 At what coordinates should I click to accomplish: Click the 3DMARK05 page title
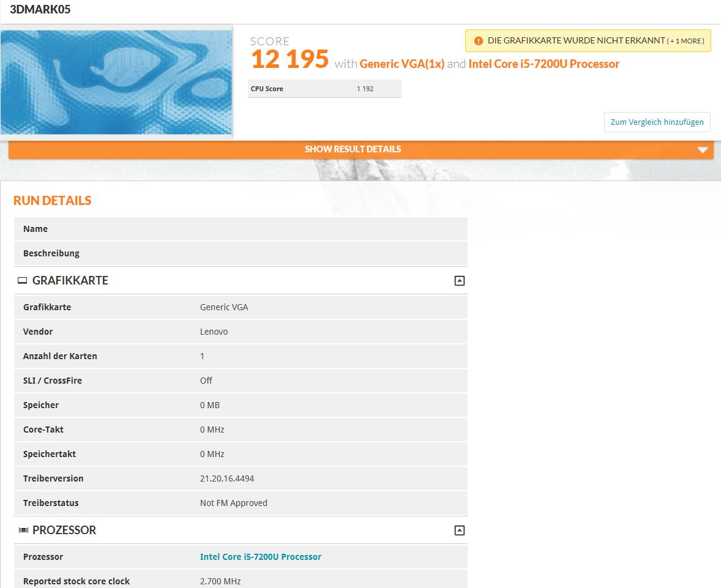click(x=40, y=10)
